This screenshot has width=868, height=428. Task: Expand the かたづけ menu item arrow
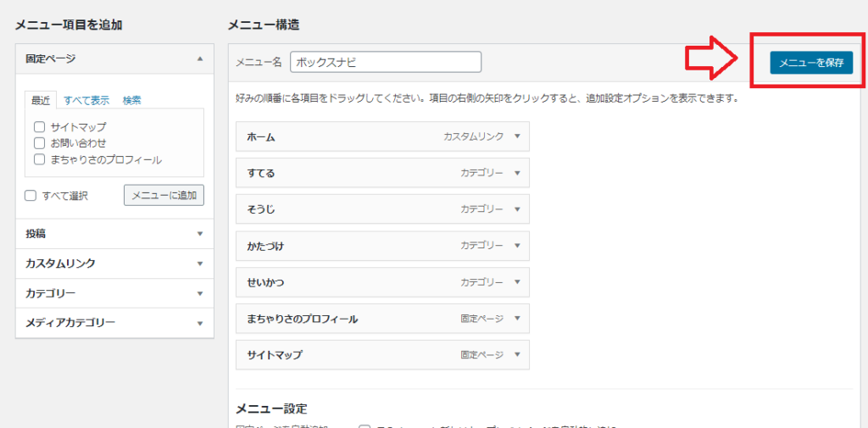[x=516, y=246]
